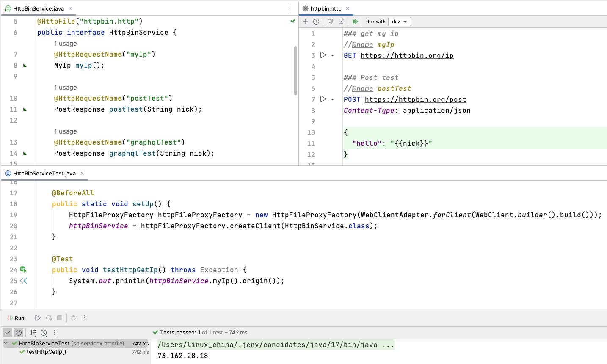Image resolution: width=607 pixels, height=364 pixels.
Task: Add a new HTTP request via plus icon
Action: pyautogui.click(x=305, y=21)
